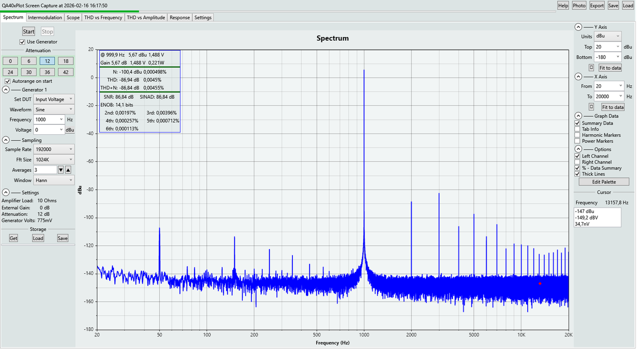Click the Photo screen capture button
This screenshot has height=364, width=642.
click(579, 6)
